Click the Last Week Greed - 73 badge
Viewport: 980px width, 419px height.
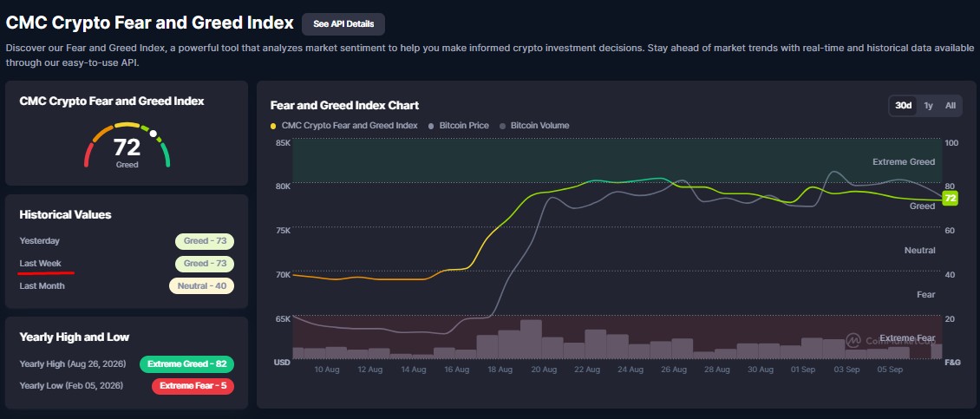pos(205,263)
